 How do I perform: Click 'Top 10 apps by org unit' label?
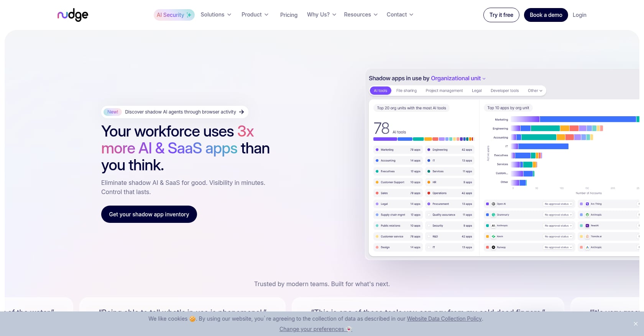pos(508,108)
